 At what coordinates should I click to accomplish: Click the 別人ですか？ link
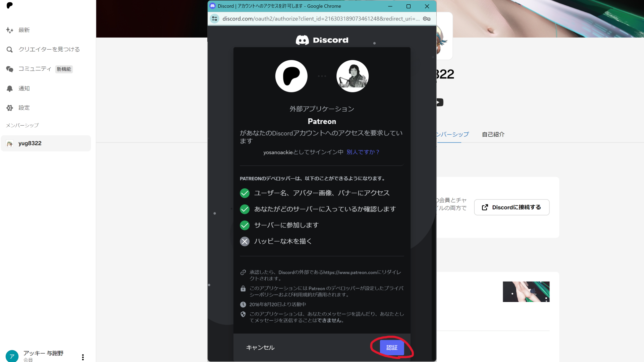(x=363, y=152)
